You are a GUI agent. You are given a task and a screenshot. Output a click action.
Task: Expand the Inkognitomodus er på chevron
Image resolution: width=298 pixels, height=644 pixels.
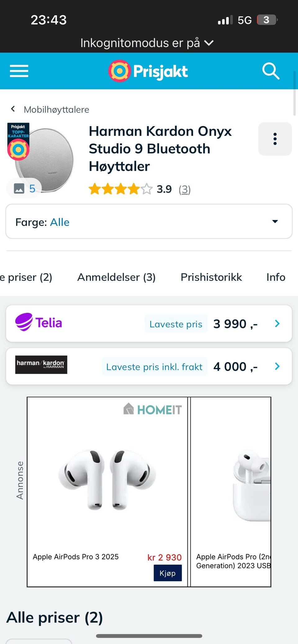210,43
